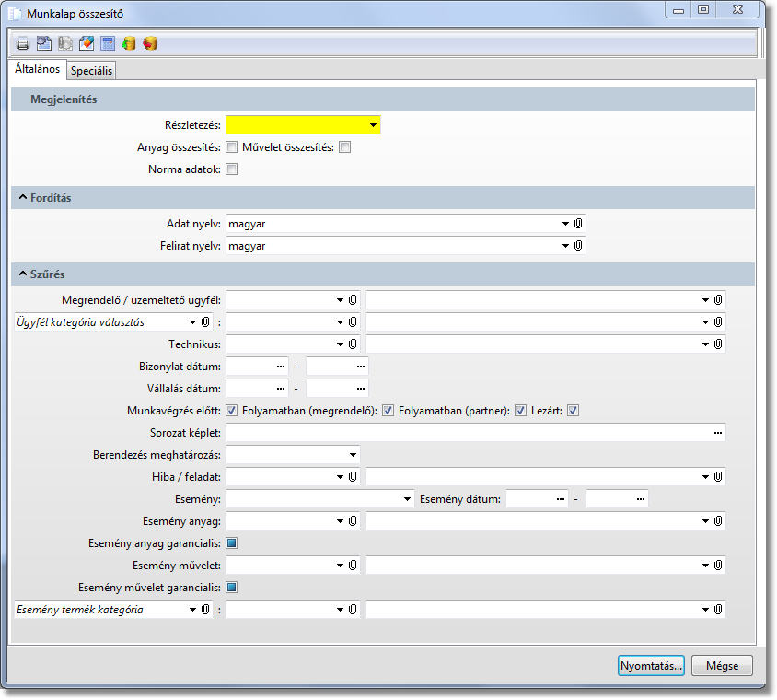Viewport: 777px width, 700px height.
Task: Click the paperclip icon beside Felirat nyelv
Action: [578, 246]
